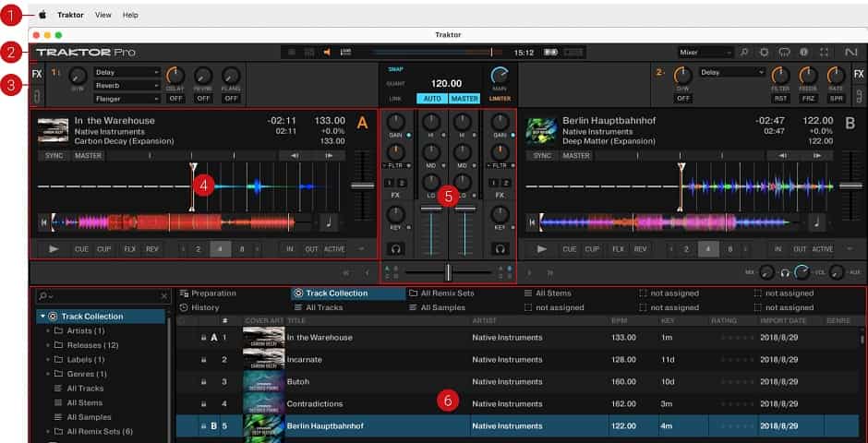868x443 pixels.
Task: Open the FX 1 Reverb effect dropdown
Action: pos(127,86)
